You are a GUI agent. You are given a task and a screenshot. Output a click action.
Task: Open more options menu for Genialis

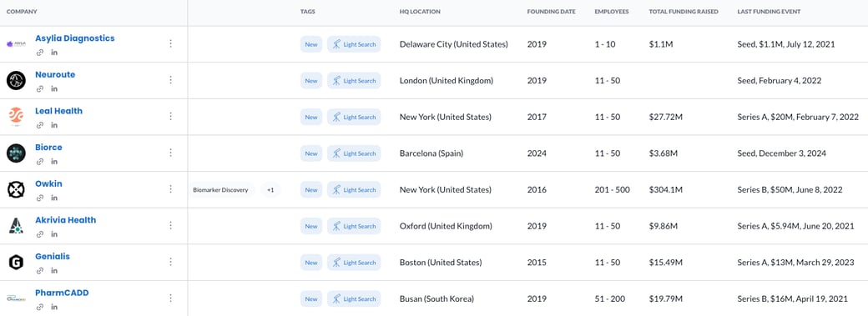170,262
